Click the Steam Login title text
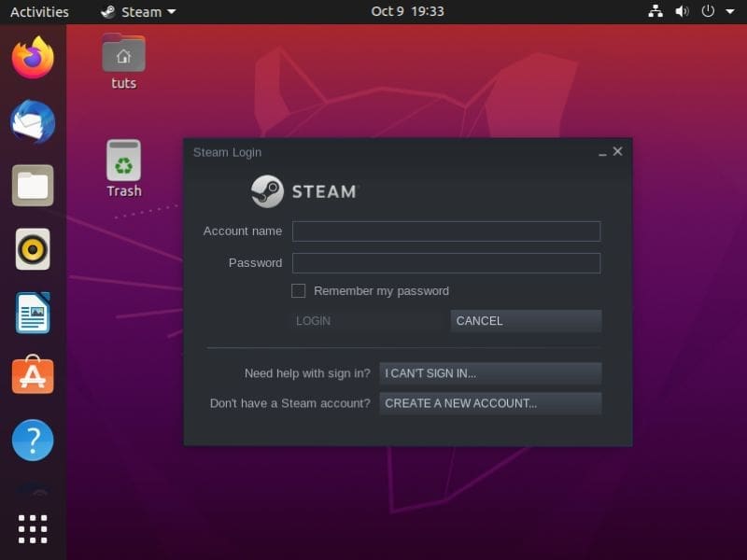Viewport: 747px width, 560px height. pyautogui.click(x=227, y=152)
